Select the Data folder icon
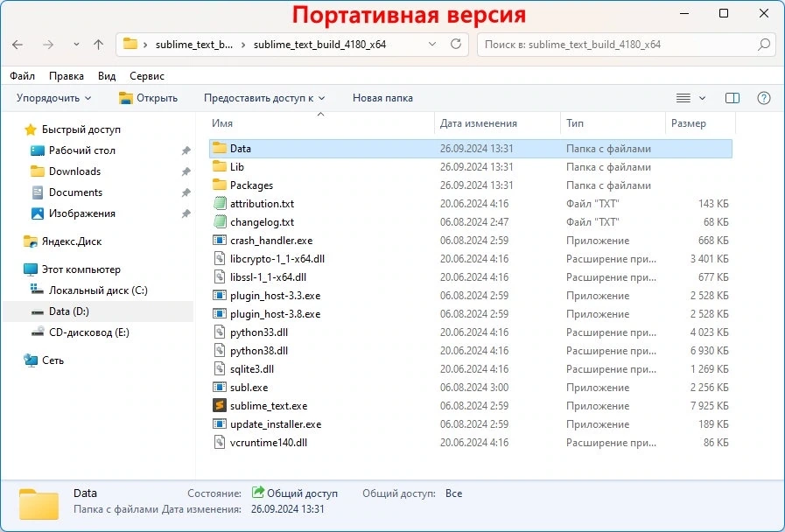This screenshot has width=785, height=532. [220, 148]
